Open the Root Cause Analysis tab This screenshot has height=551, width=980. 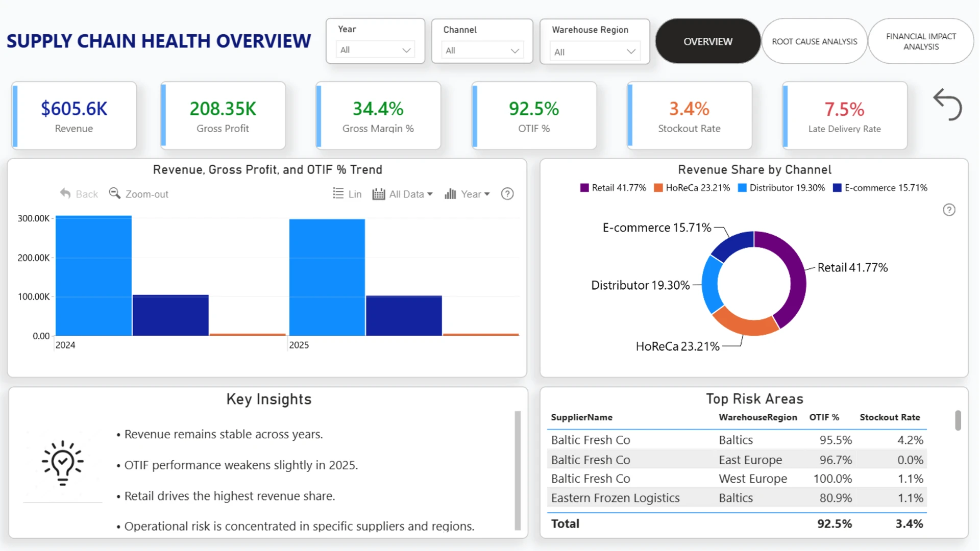coord(815,41)
